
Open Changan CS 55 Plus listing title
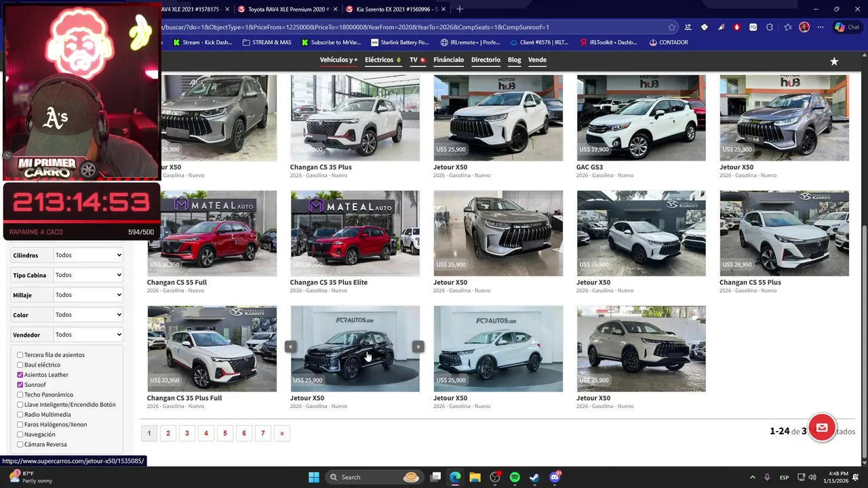pos(750,283)
